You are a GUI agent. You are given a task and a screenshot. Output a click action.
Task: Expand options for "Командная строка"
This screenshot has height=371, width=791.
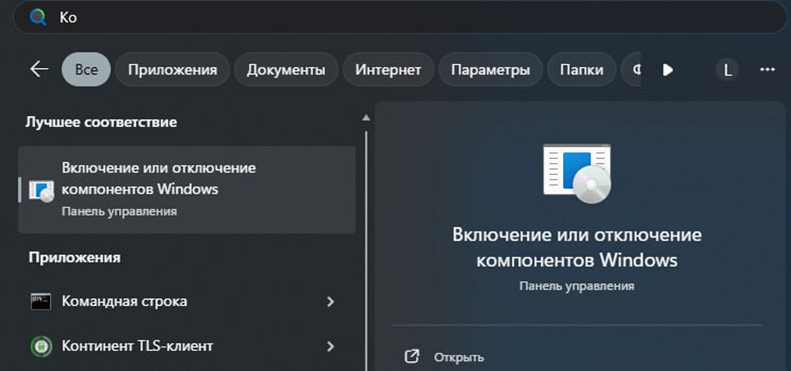330,302
